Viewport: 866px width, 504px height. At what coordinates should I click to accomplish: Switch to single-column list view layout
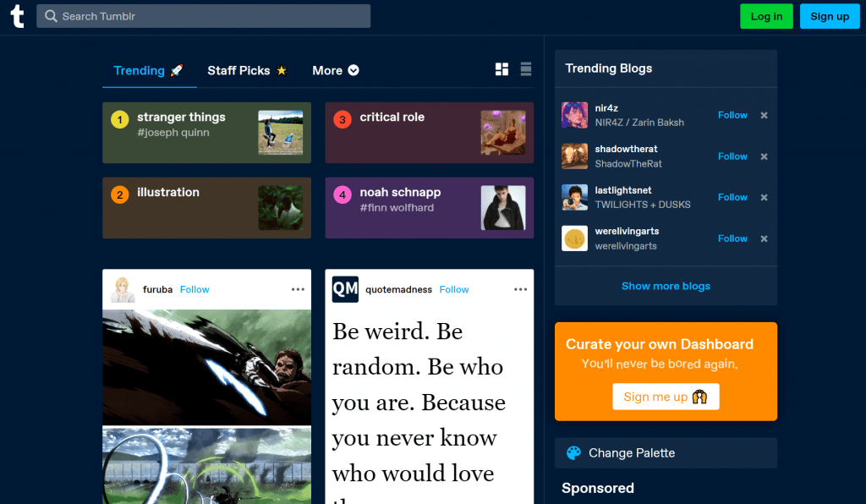coord(525,69)
